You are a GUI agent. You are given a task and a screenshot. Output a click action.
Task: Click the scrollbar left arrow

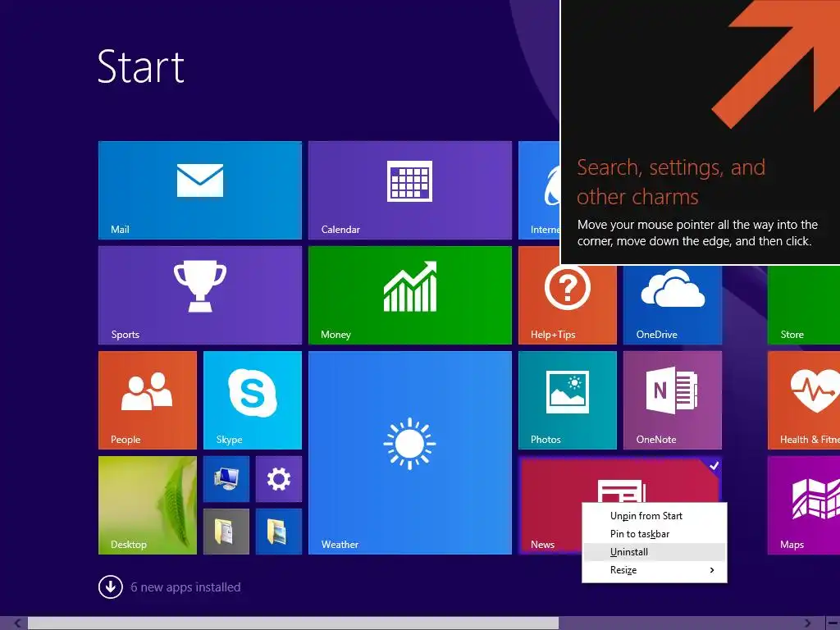coord(17,623)
